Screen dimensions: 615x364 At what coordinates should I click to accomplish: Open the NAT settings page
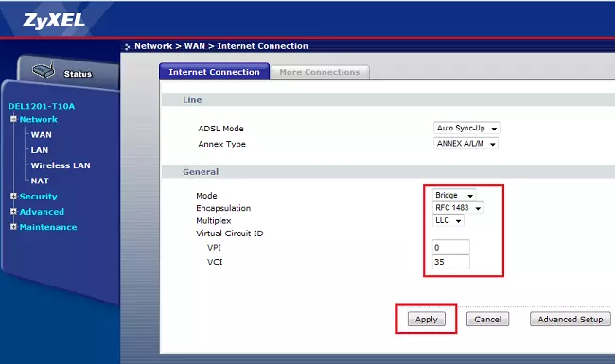pyautogui.click(x=40, y=181)
